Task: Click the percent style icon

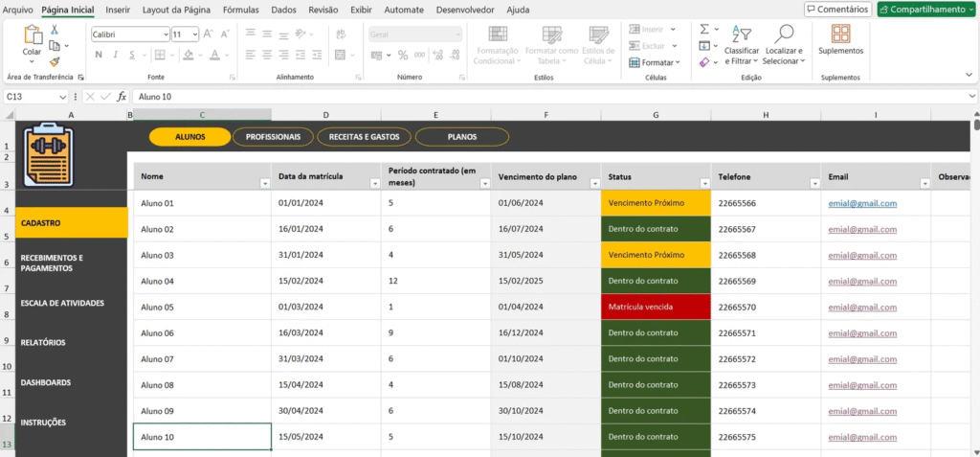Action: (x=403, y=55)
